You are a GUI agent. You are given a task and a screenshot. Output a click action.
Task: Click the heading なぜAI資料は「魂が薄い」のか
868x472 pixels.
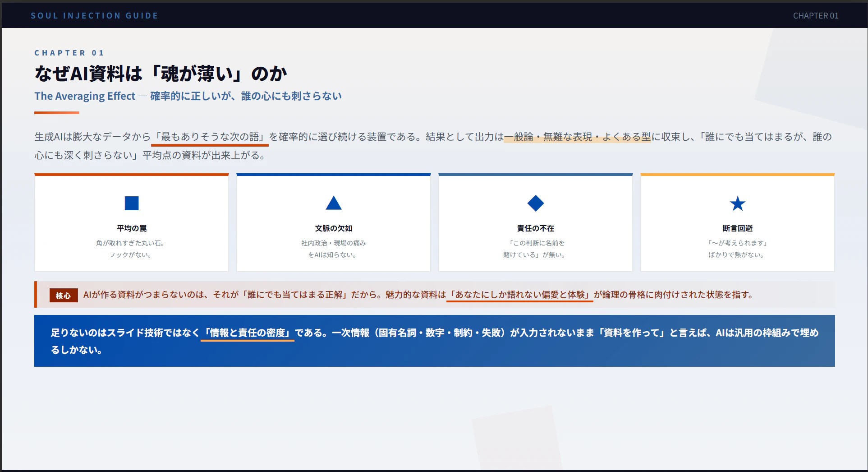point(161,74)
